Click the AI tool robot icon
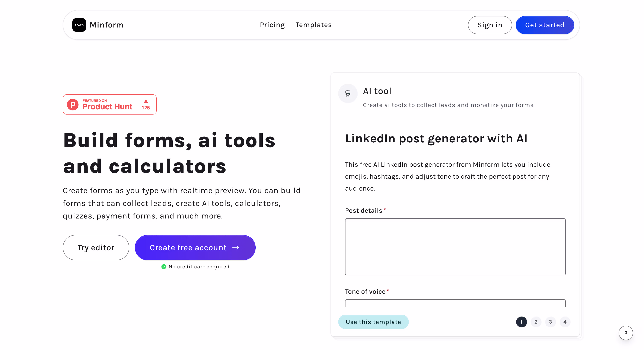Screen dimensions: 644x350 (x=348, y=94)
